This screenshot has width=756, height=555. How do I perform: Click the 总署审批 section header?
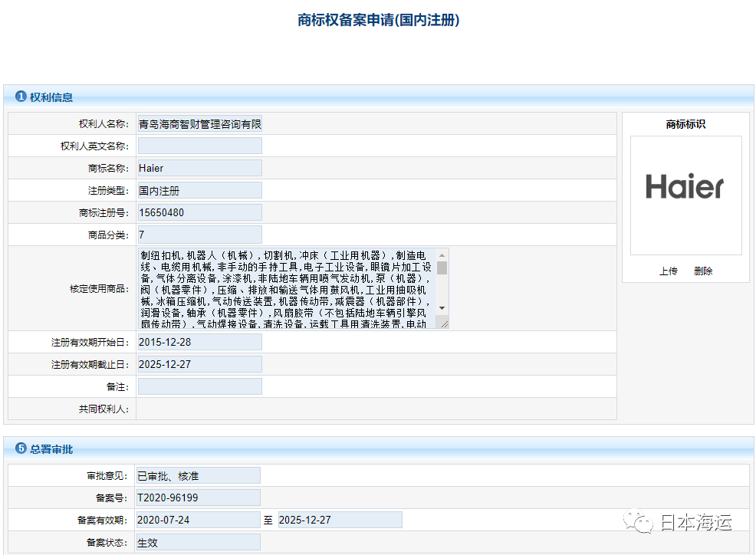click(379, 449)
